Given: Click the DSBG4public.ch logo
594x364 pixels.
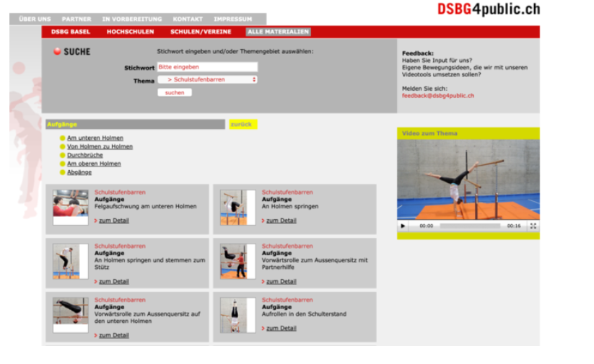Looking at the screenshot, I should tap(488, 9).
